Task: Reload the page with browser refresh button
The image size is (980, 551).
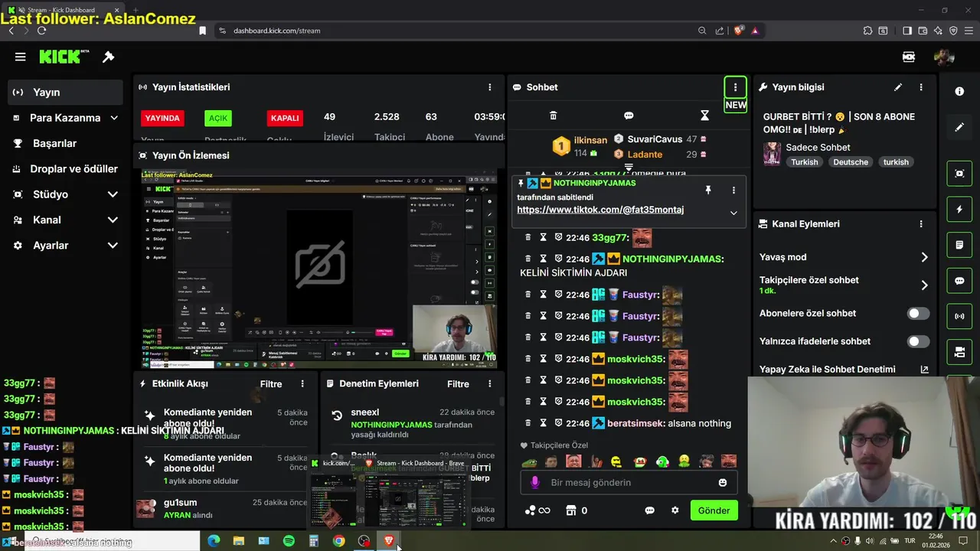Action: pos(41,31)
